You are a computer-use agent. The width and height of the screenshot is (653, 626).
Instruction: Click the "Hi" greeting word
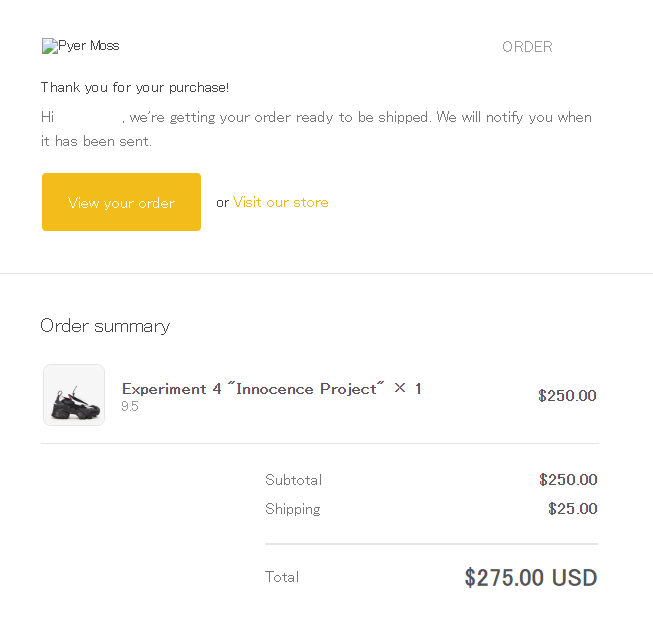click(x=47, y=117)
